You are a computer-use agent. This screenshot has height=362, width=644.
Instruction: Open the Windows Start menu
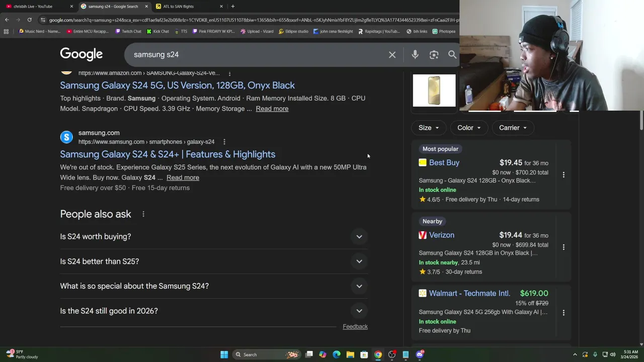224,354
